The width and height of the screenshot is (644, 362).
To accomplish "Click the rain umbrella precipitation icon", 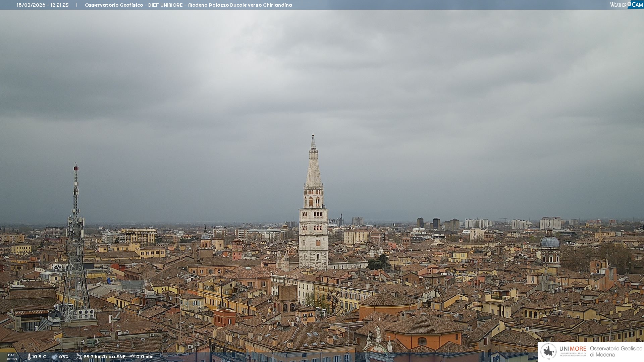I will [132, 357].
